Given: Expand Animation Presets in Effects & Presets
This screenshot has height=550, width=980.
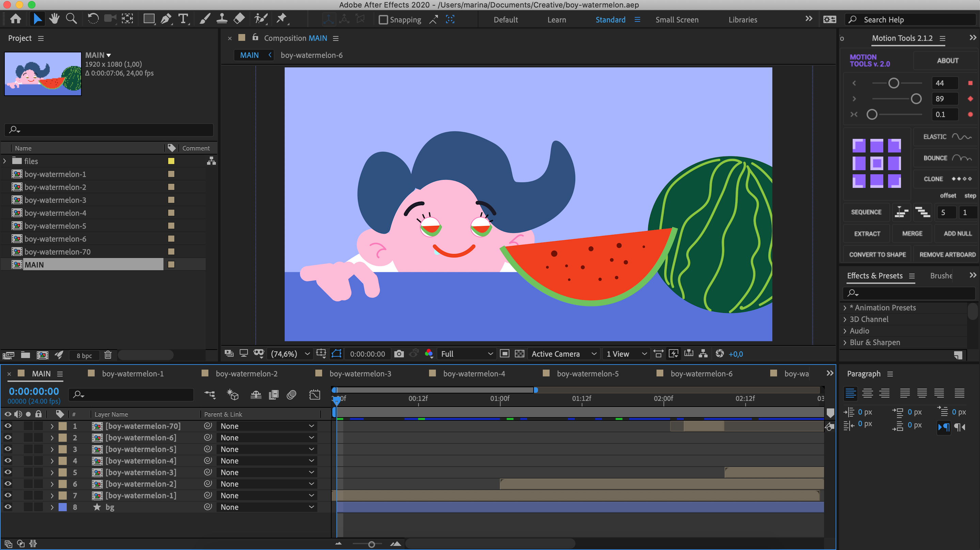Looking at the screenshot, I should (844, 308).
